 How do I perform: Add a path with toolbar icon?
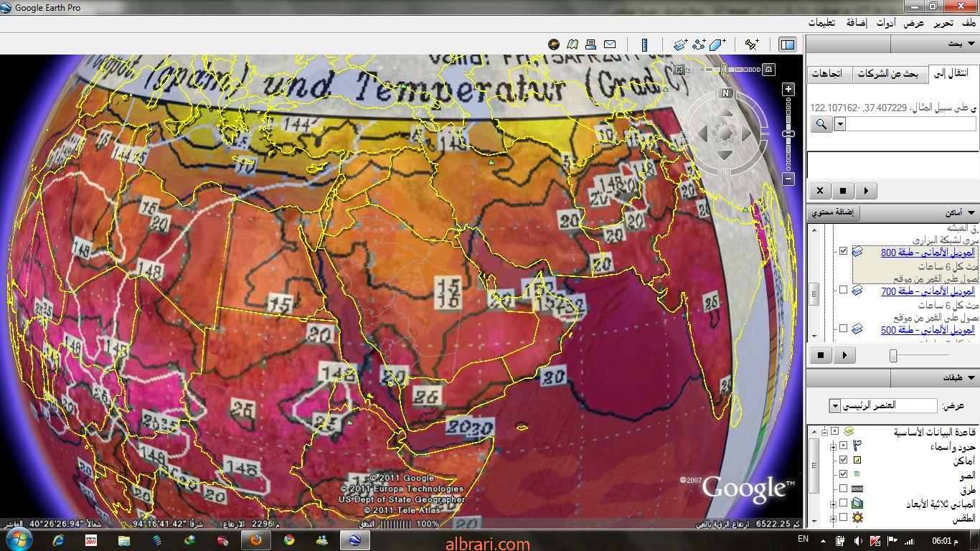pos(699,44)
